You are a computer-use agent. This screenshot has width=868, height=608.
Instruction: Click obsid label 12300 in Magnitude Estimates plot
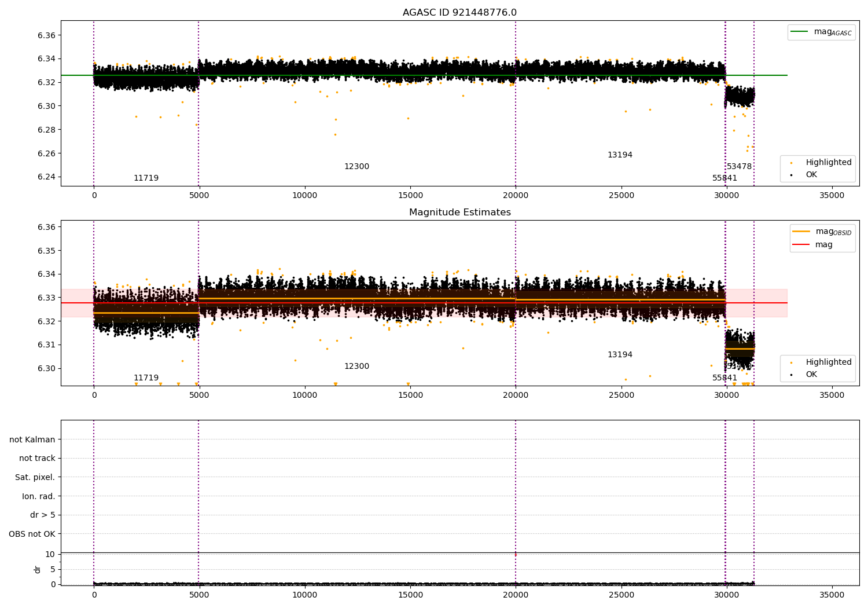(x=356, y=367)
